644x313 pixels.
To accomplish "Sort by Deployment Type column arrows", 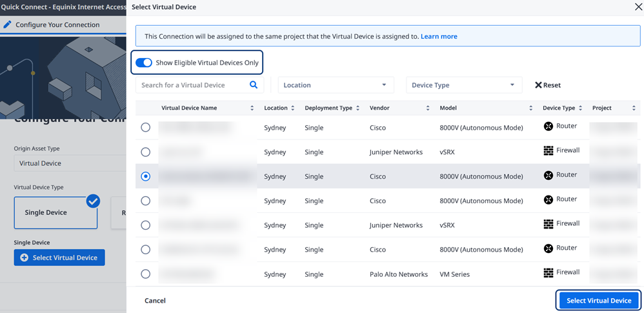I will [357, 108].
